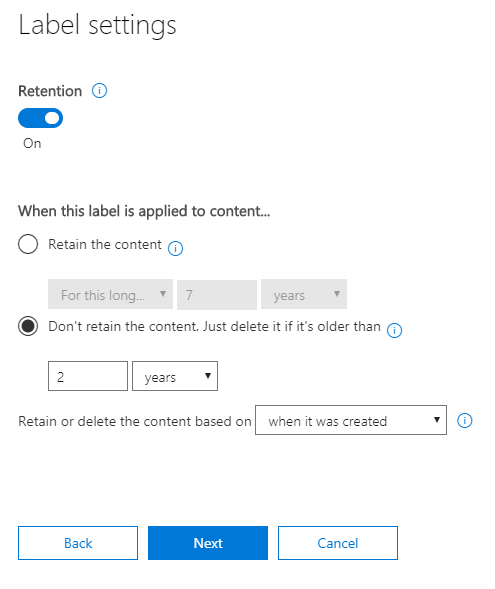Focus the delete-after field containing 2
Screen dimensions: 495x589
tap(88, 376)
